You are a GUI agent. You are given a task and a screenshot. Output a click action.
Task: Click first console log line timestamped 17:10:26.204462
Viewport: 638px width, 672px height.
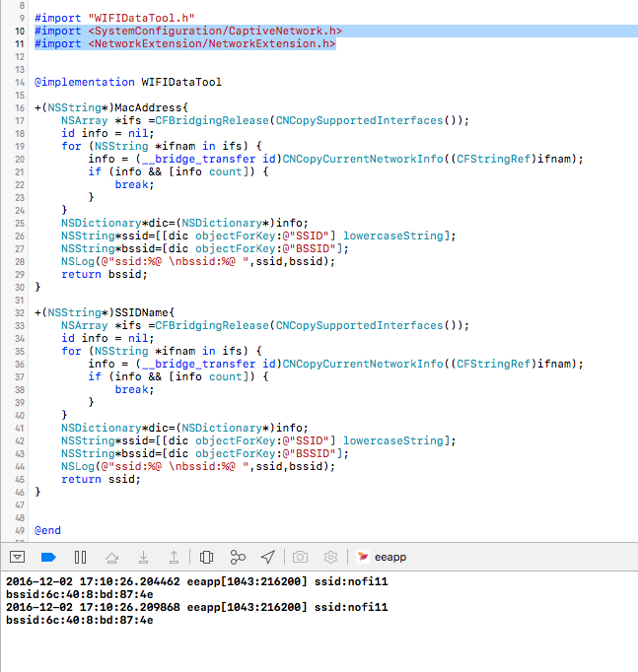pos(197,581)
